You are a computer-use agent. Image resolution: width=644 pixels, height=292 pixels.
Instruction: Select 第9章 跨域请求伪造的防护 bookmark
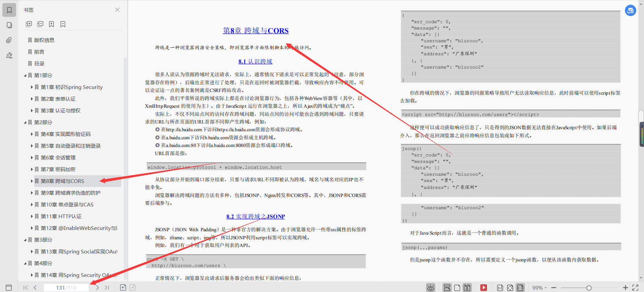(x=70, y=193)
